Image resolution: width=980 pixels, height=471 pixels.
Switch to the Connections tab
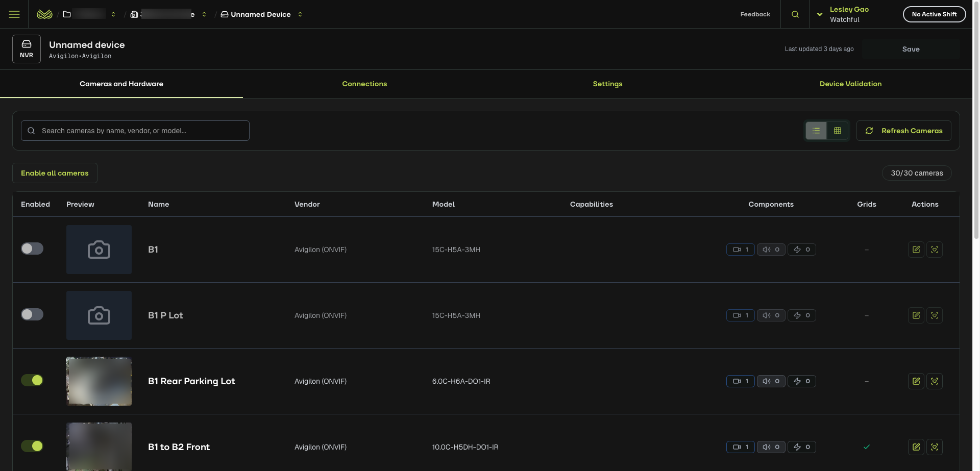point(364,84)
